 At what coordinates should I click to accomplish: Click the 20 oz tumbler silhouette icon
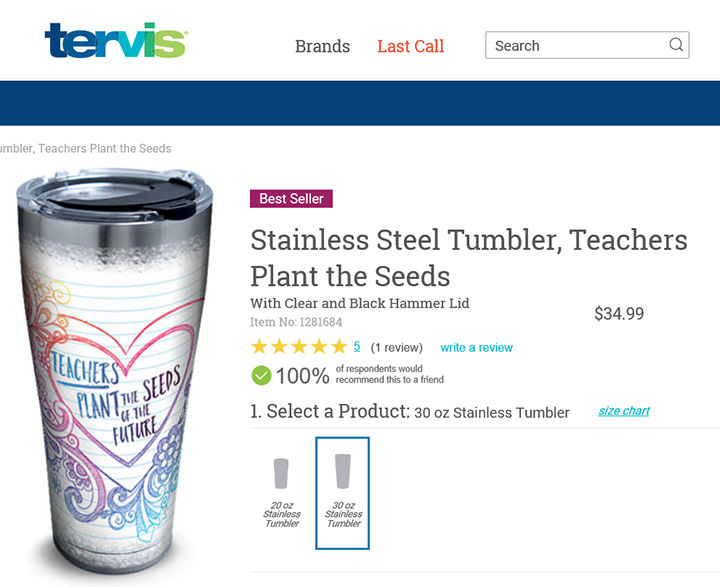(x=282, y=473)
